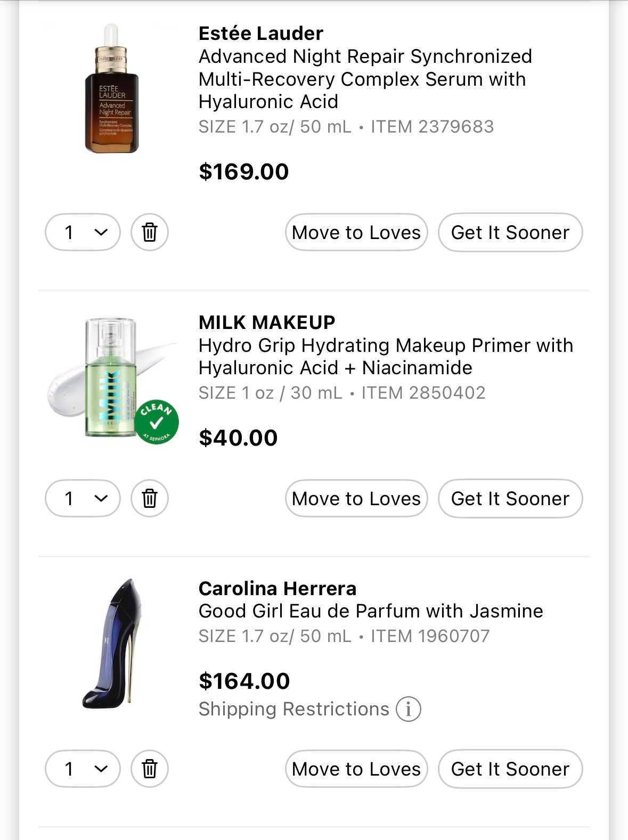The width and height of the screenshot is (628, 840).
Task: Click Get It Sooner for Estée Lauder serum
Action: (510, 233)
